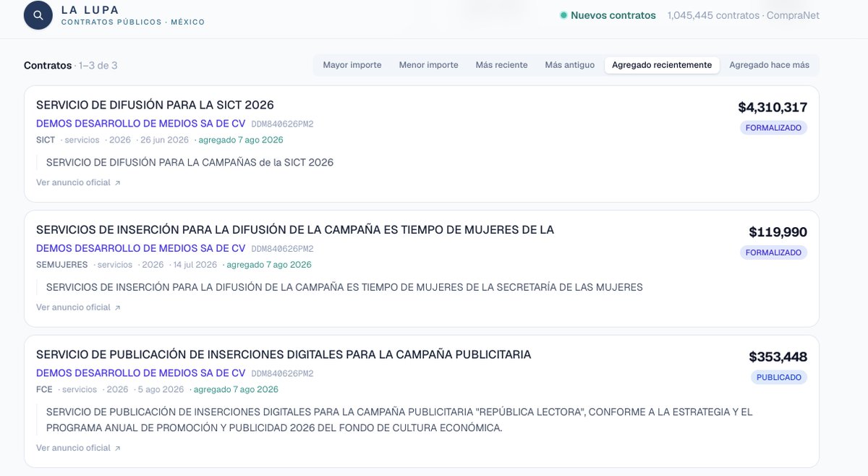Sort by Mayor importe

(x=352, y=65)
